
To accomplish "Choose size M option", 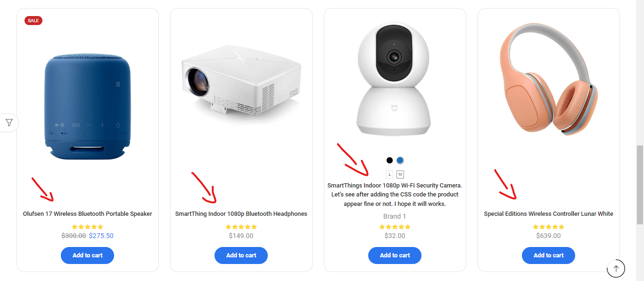I will [x=400, y=174].
